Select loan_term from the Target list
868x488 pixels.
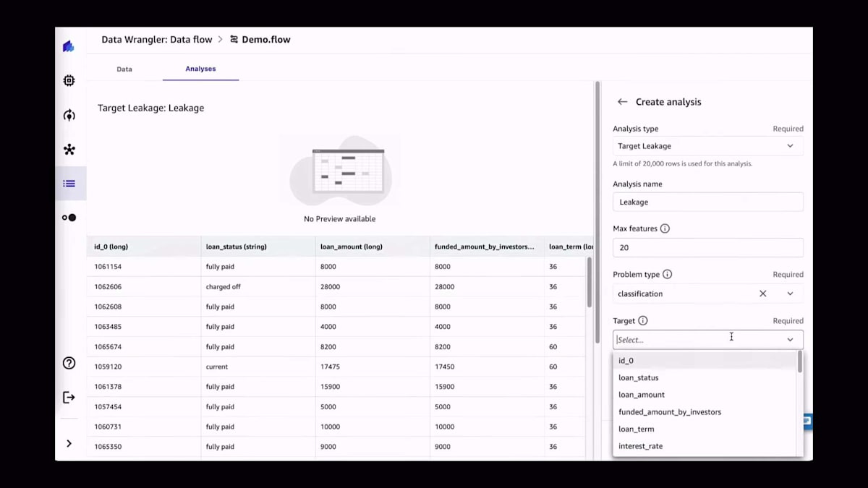705,429
